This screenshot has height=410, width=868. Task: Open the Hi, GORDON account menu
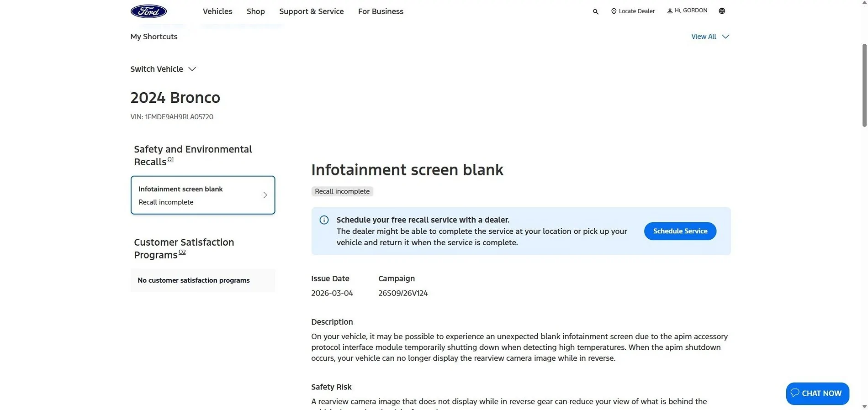pos(687,11)
